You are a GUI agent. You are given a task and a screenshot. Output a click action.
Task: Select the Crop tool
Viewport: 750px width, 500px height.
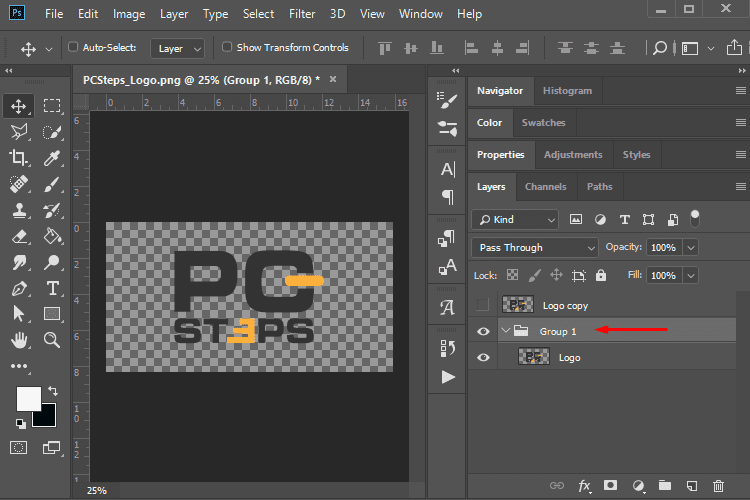coord(19,157)
